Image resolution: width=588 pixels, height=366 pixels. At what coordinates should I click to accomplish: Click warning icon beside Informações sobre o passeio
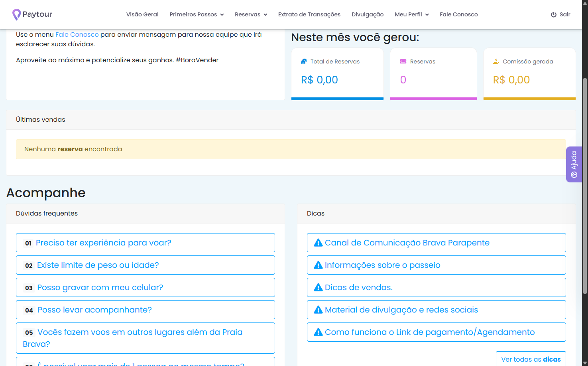(318, 265)
